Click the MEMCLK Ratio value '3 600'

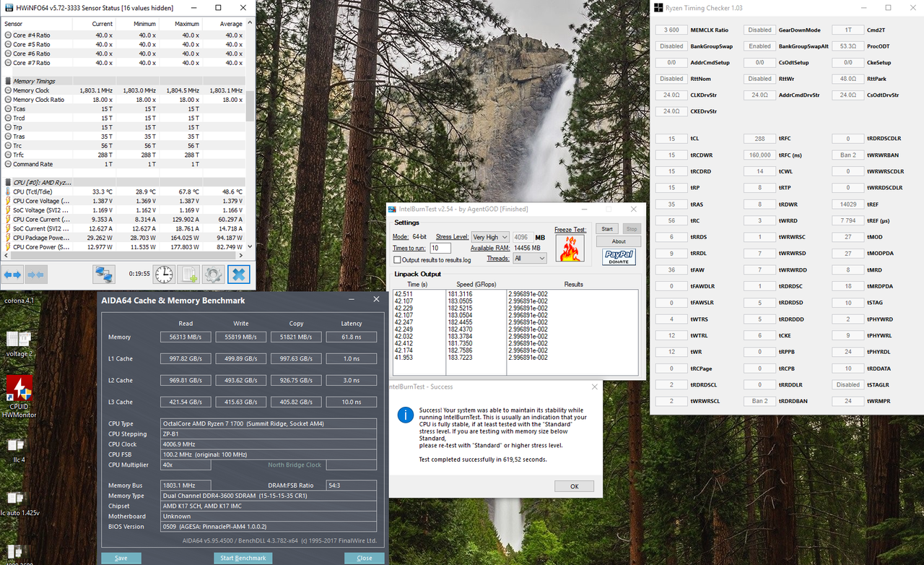pos(671,30)
